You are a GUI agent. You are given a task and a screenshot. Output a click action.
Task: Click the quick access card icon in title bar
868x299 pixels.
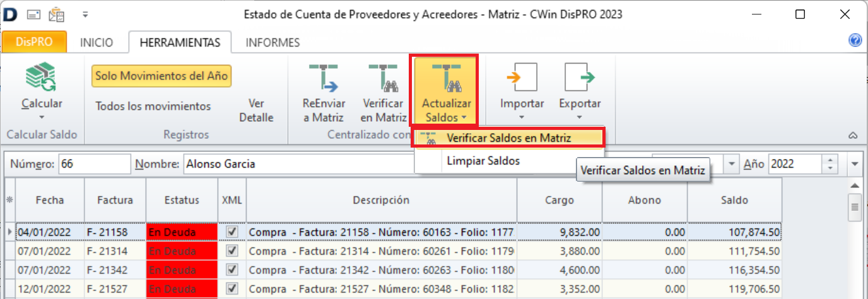point(34,14)
